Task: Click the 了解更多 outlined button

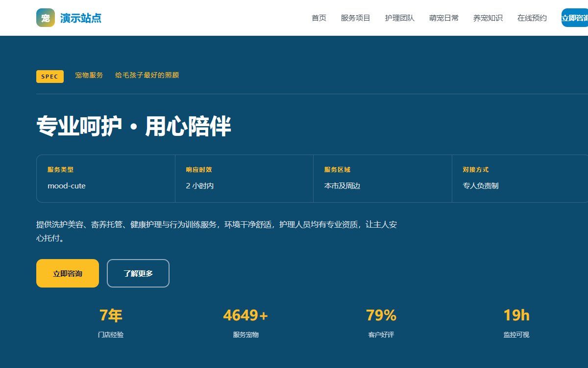Action: pyautogui.click(x=138, y=273)
